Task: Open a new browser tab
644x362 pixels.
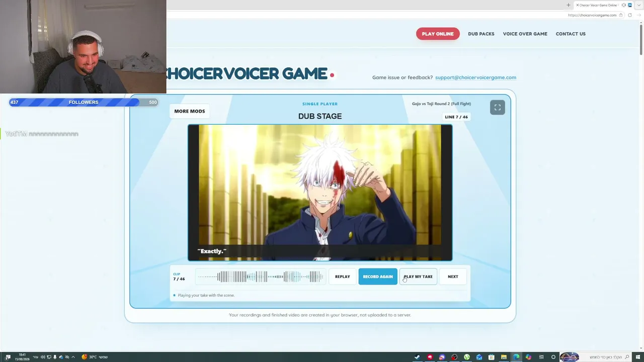Action: tap(568, 5)
